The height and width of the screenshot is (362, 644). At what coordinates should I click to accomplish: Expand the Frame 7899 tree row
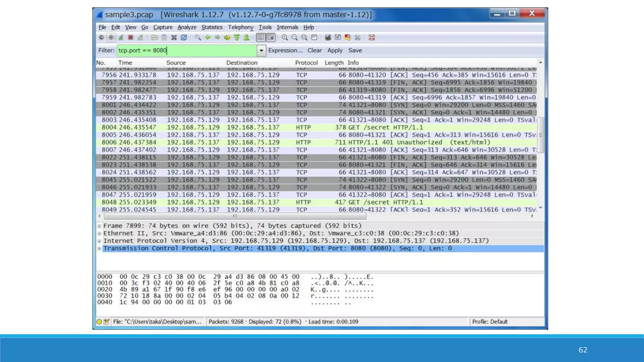[99, 226]
